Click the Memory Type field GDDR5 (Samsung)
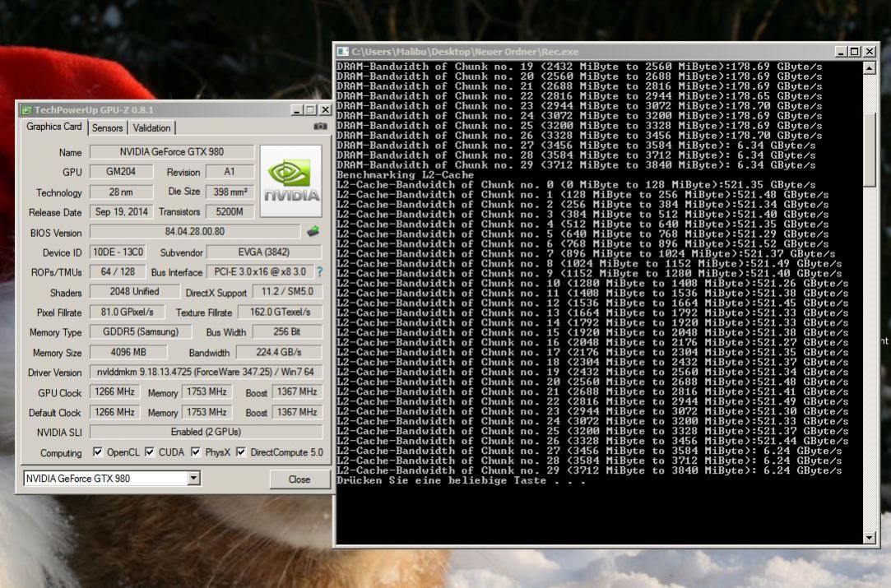Viewport: 891px width, 588px height. pyautogui.click(x=141, y=331)
